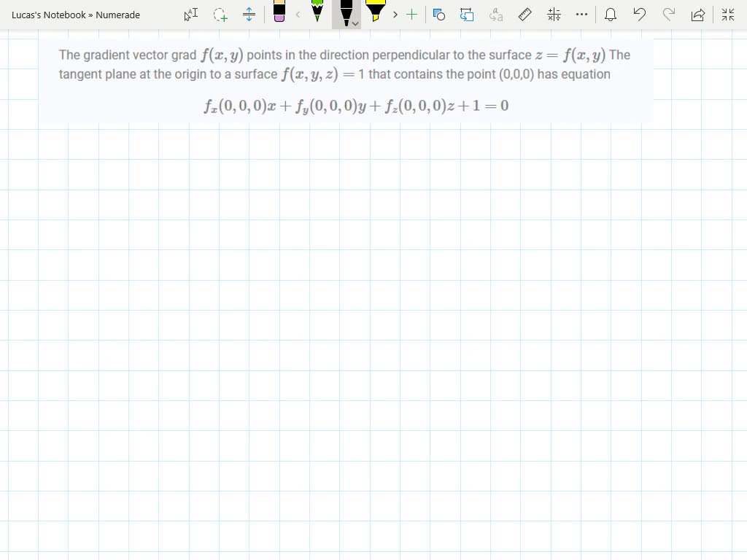Screen dimensions: 747x560
Task: Select the Lasso Select tool
Action: [x=220, y=14]
